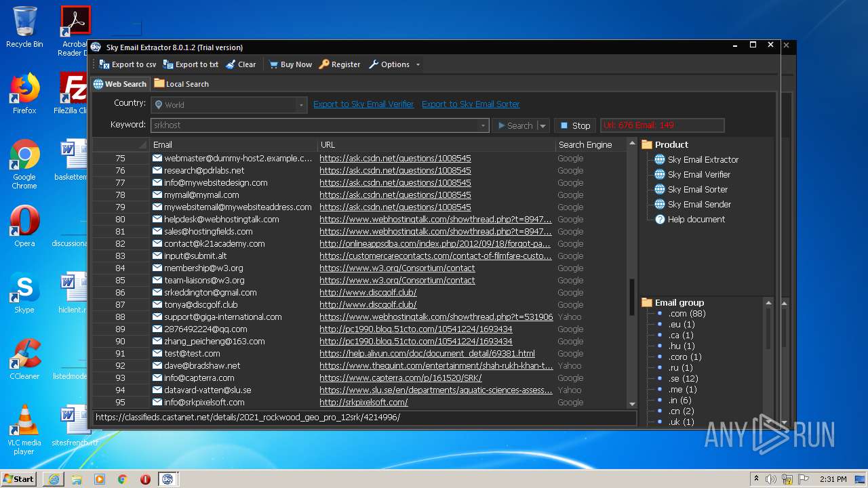
Task: Click the Email group folder icon
Action: tap(647, 302)
